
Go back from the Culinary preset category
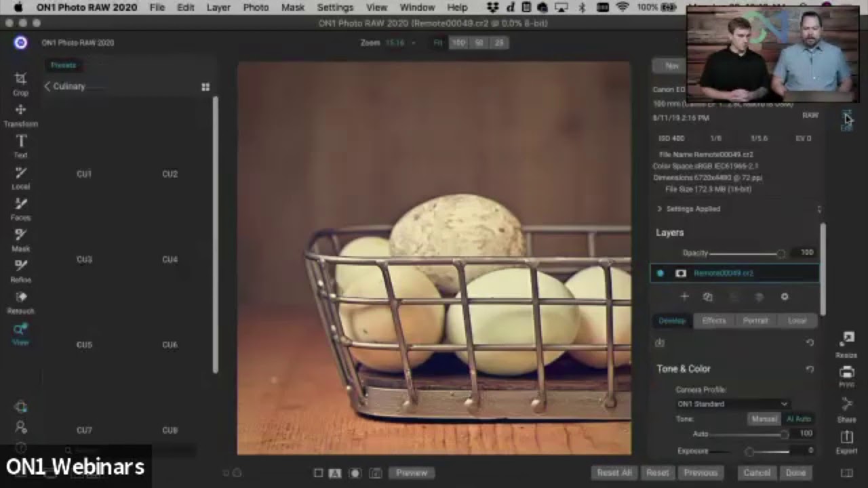click(47, 86)
